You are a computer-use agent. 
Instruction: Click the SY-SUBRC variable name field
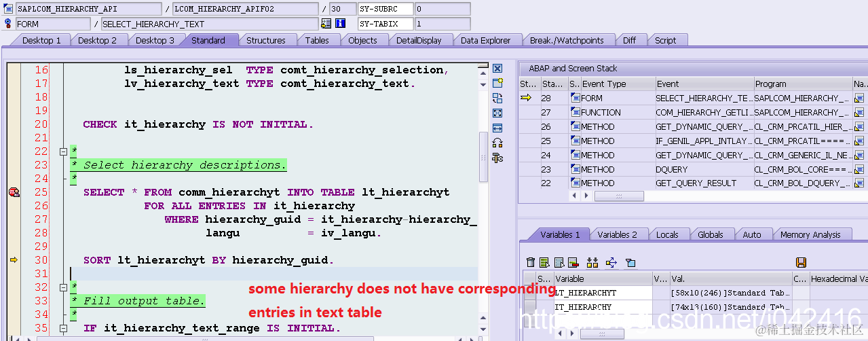tap(385, 9)
